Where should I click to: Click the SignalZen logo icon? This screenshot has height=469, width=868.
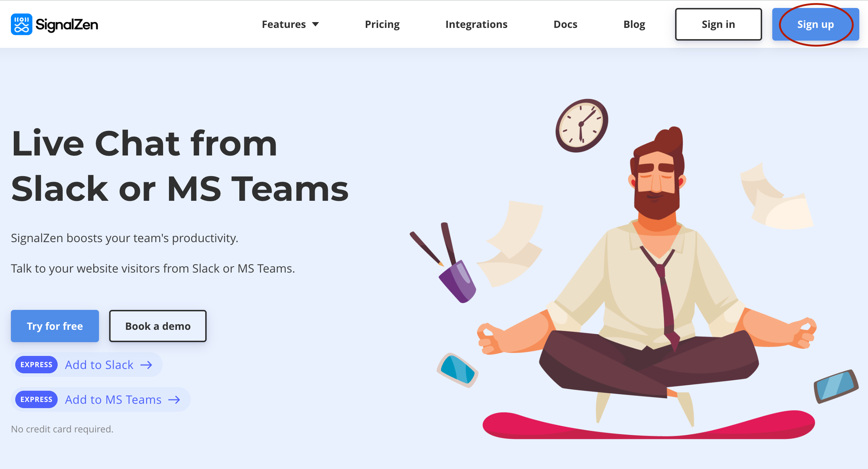click(x=21, y=24)
